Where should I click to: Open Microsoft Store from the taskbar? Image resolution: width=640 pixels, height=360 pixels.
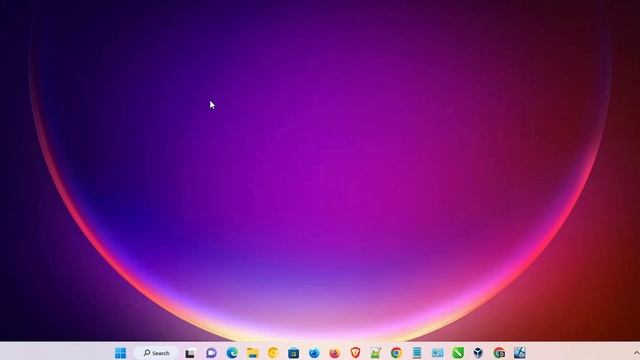293,353
